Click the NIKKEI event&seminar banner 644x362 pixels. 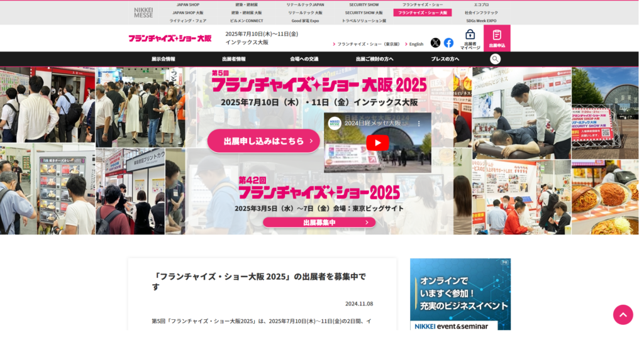click(x=460, y=294)
